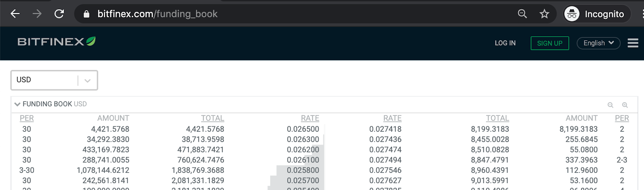Screen dimensions: 644x190
Task: Click ask amount 255.6845
Action: pos(582,140)
